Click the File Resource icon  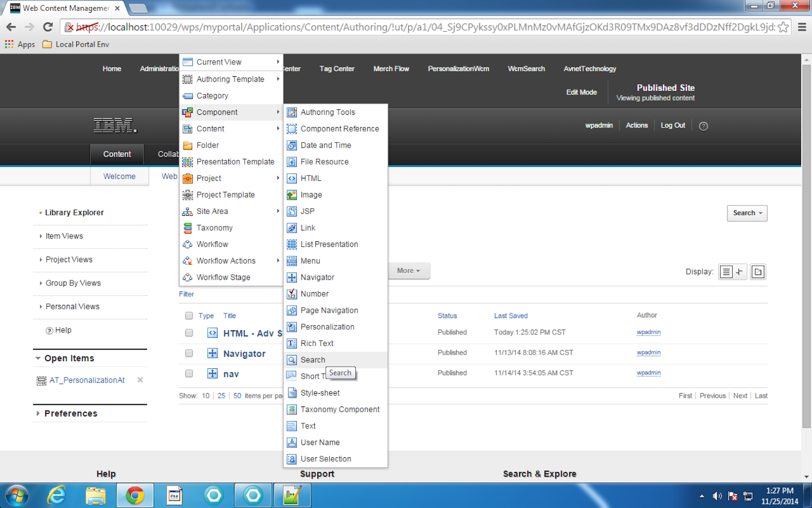click(292, 162)
